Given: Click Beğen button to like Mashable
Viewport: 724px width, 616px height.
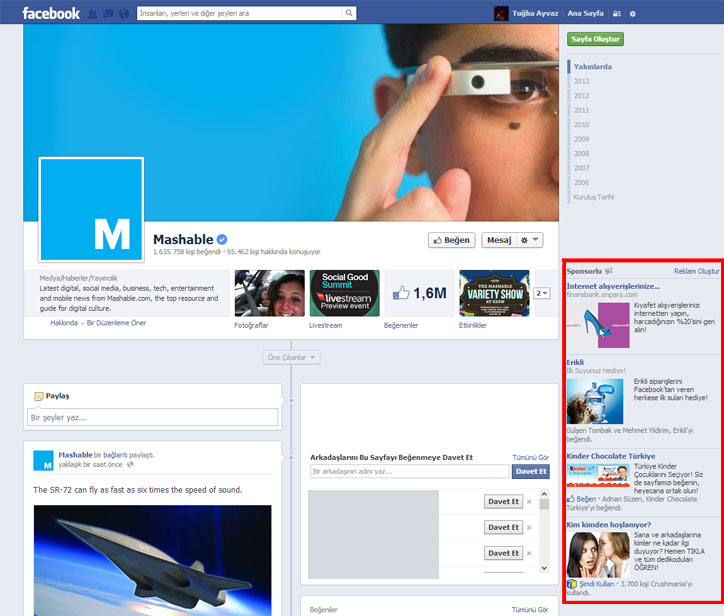Looking at the screenshot, I should [x=452, y=240].
